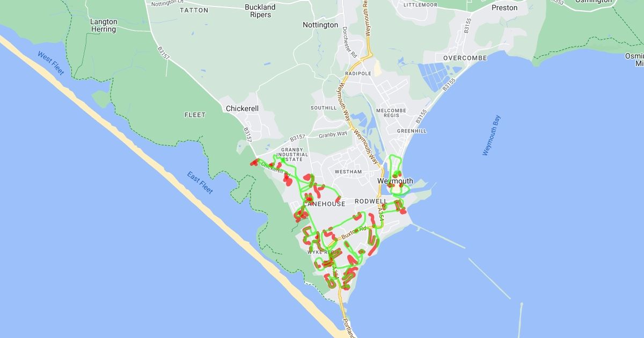
Task: Select the Preston place label
Action: pos(504,8)
